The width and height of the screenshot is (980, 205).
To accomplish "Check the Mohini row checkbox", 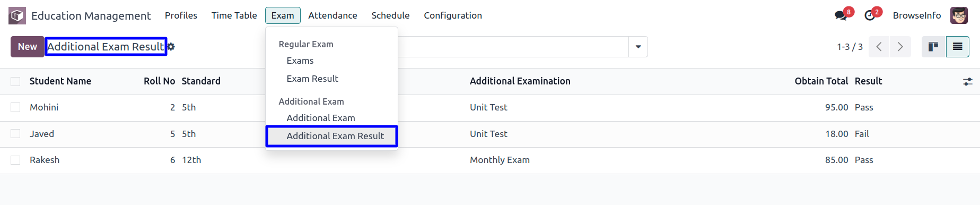I will coord(15,107).
